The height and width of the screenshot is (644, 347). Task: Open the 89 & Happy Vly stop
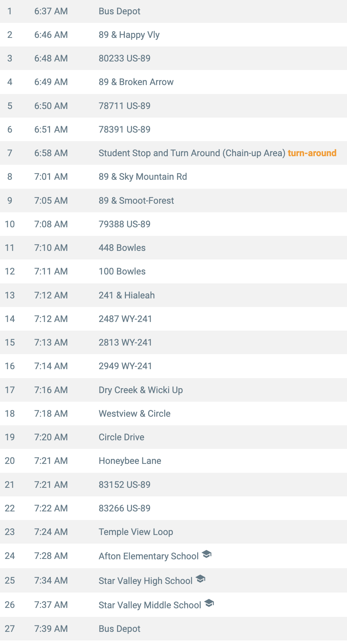pyautogui.click(x=173, y=35)
